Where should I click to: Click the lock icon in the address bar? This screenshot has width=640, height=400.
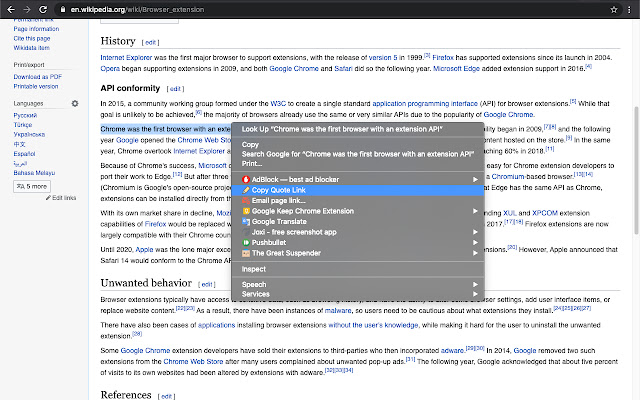(62, 9)
